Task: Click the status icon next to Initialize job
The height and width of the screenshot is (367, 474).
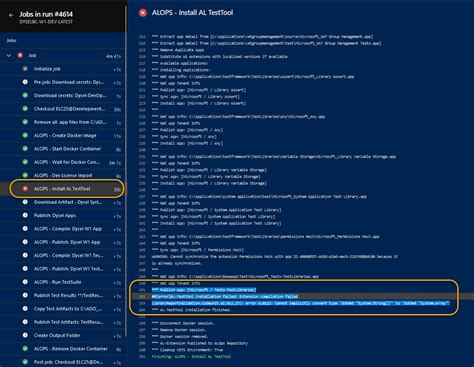Action: [25, 69]
